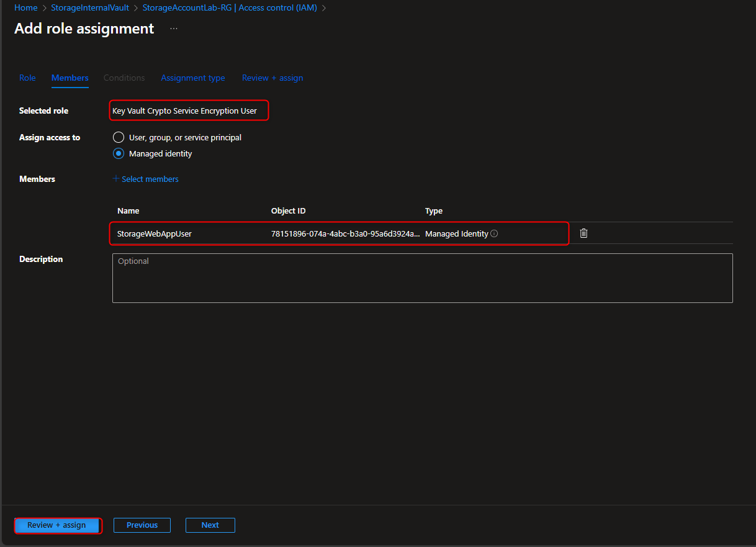Click the plus icon before Select members

pos(115,179)
